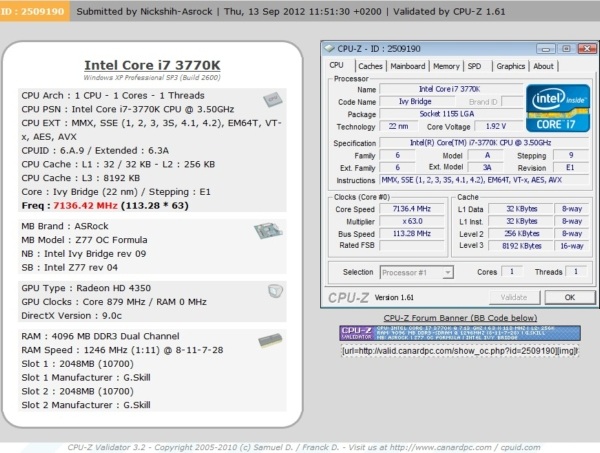Click the CPU-Z title bar icon
The height and width of the screenshot is (453, 600).
[x=329, y=49]
